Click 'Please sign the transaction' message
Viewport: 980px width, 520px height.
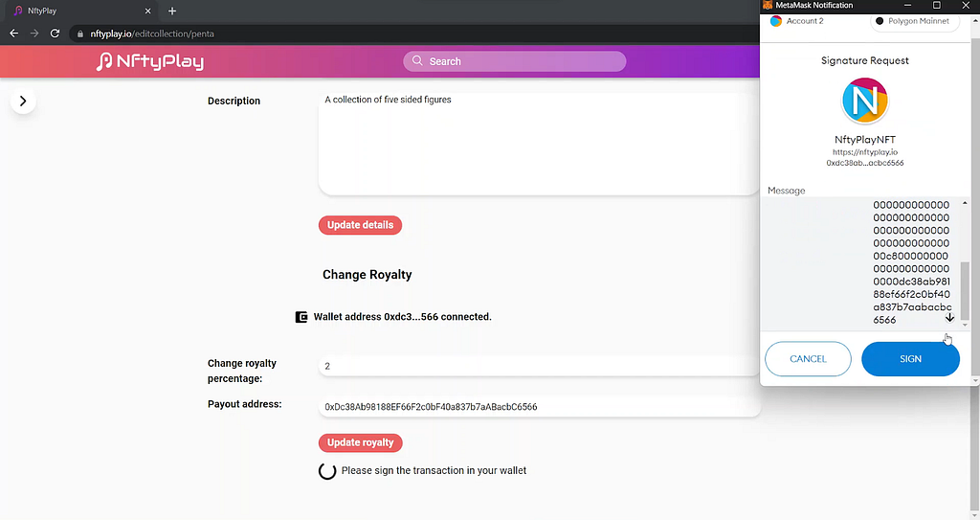(x=434, y=470)
